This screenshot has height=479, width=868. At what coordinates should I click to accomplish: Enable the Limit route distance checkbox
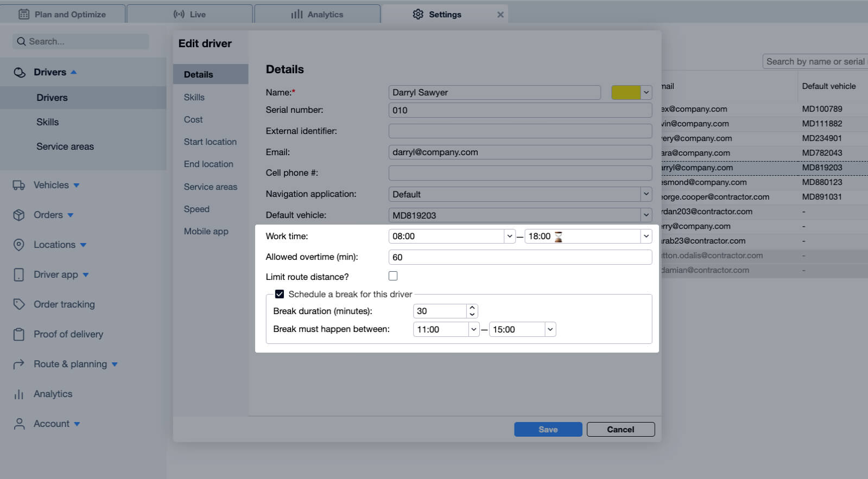(x=393, y=276)
